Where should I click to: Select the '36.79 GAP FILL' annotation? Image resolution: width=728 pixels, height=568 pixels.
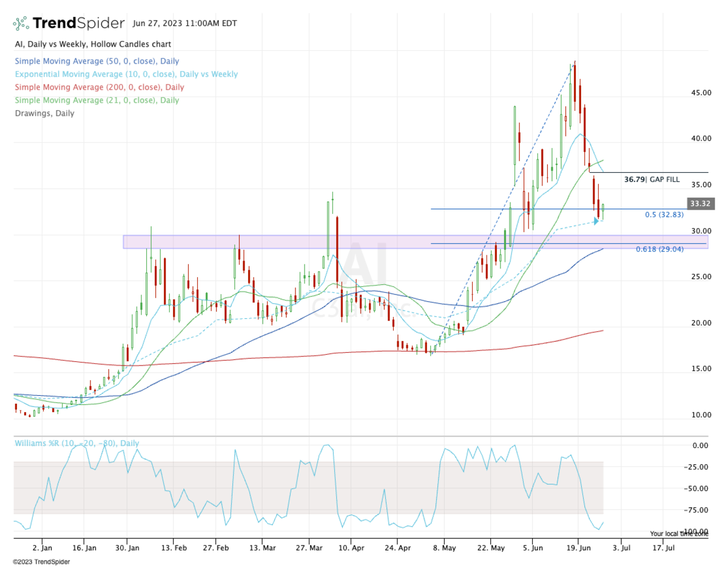tap(652, 179)
